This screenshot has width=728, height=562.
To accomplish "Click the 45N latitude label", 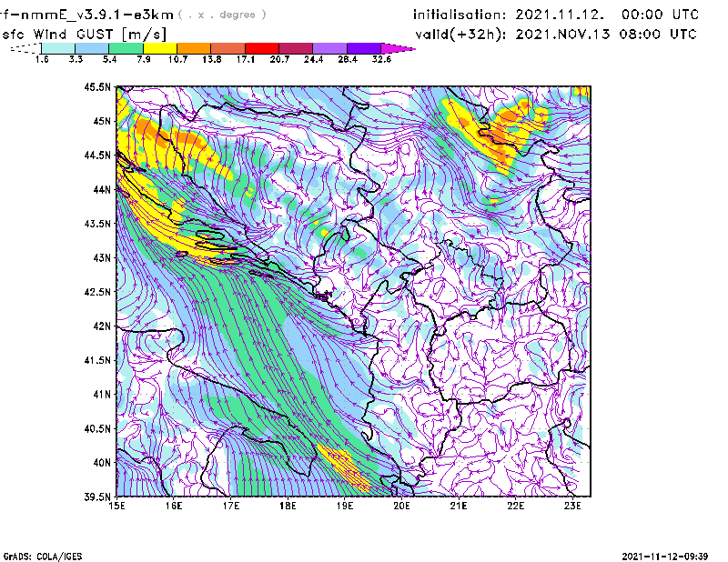I will click(x=102, y=121).
